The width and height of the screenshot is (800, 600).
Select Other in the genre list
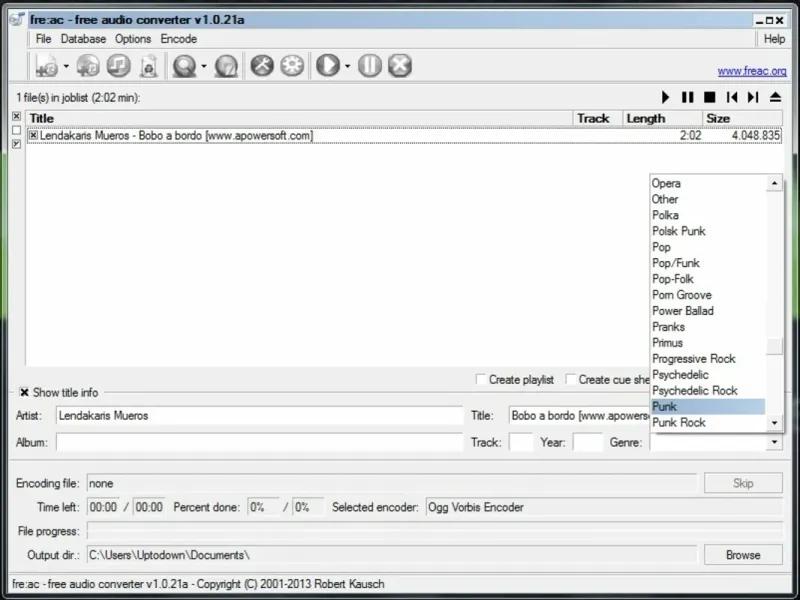coord(708,199)
